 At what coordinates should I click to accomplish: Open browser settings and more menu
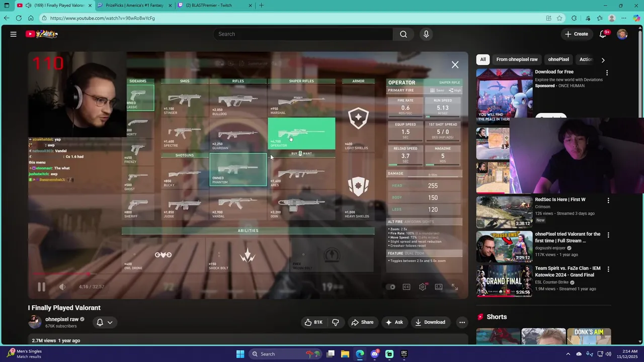click(624, 18)
